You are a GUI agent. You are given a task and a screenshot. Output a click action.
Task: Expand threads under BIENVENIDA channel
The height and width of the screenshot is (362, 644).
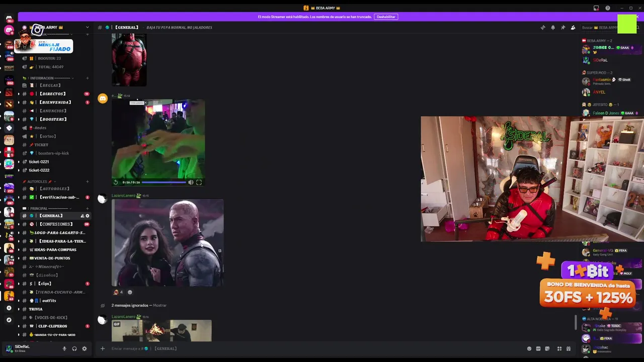pos(19,103)
